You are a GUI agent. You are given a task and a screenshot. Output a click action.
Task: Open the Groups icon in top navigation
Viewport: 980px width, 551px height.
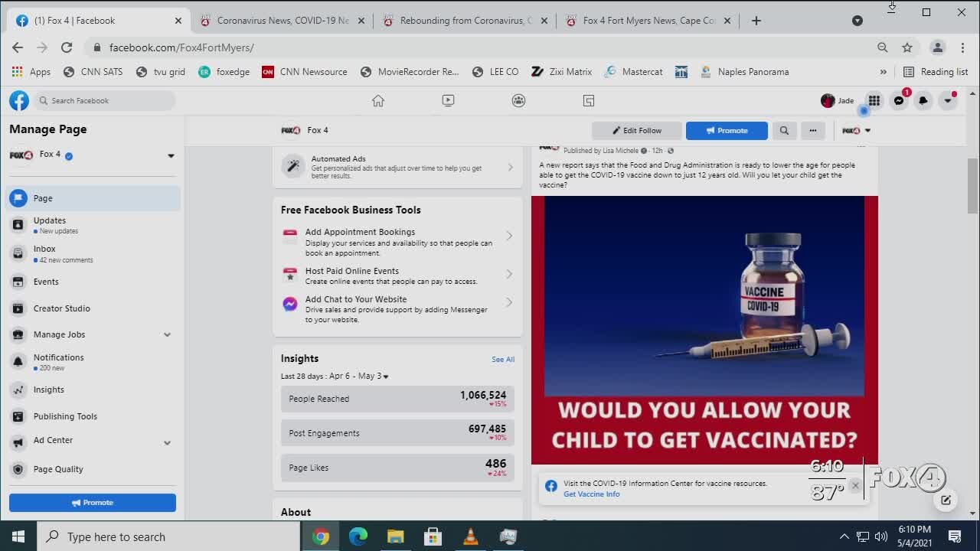tap(518, 100)
